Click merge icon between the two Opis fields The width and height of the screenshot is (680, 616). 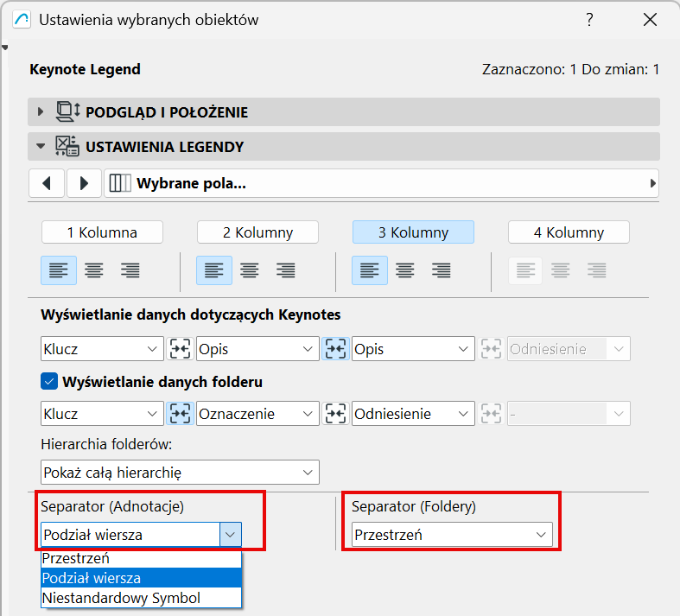pos(335,349)
